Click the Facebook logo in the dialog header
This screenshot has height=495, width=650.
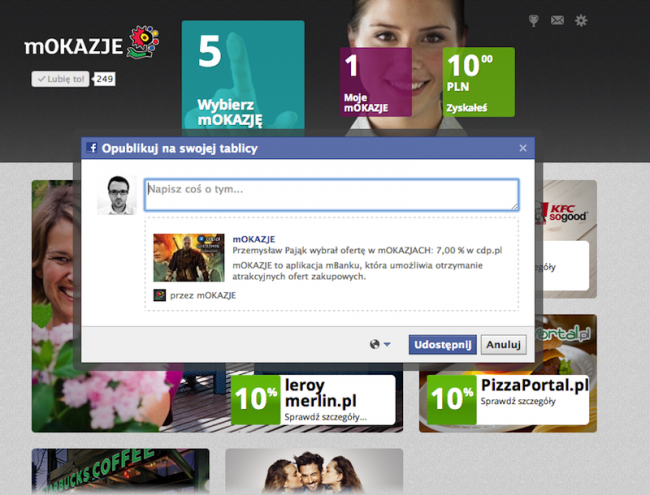tap(92, 148)
